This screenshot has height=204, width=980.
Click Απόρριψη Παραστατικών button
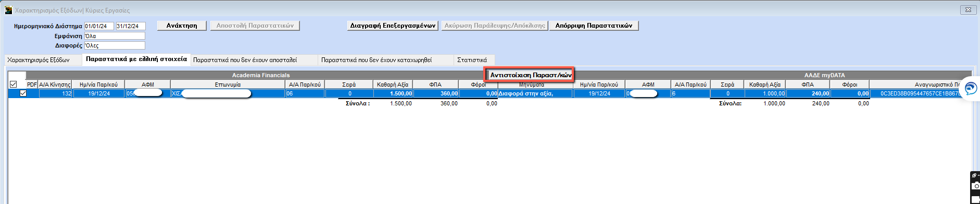point(594,26)
